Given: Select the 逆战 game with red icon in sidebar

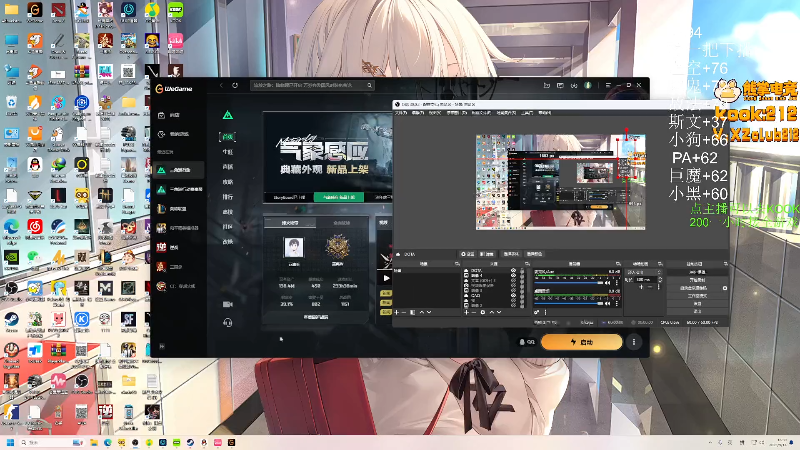Looking at the screenshot, I should coord(178,247).
